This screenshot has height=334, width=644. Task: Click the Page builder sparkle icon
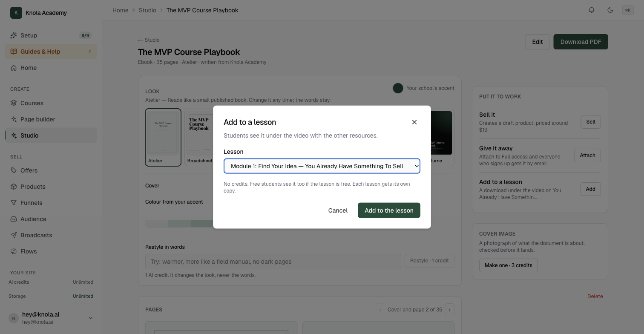tap(14, 119)
